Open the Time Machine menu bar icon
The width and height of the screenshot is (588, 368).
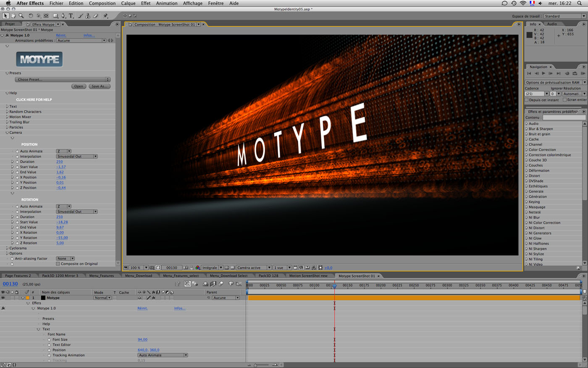[514, 3]
